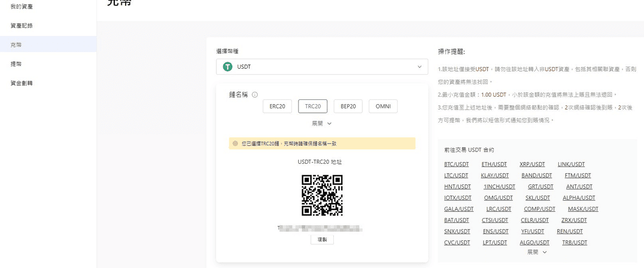Open the CVC/USDT contract link

coord(457,243)
